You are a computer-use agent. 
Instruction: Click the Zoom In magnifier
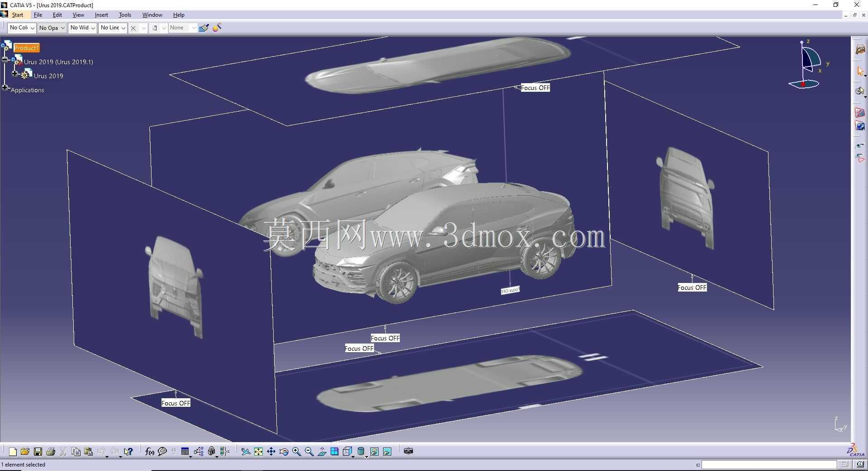[x=297, y=451]
